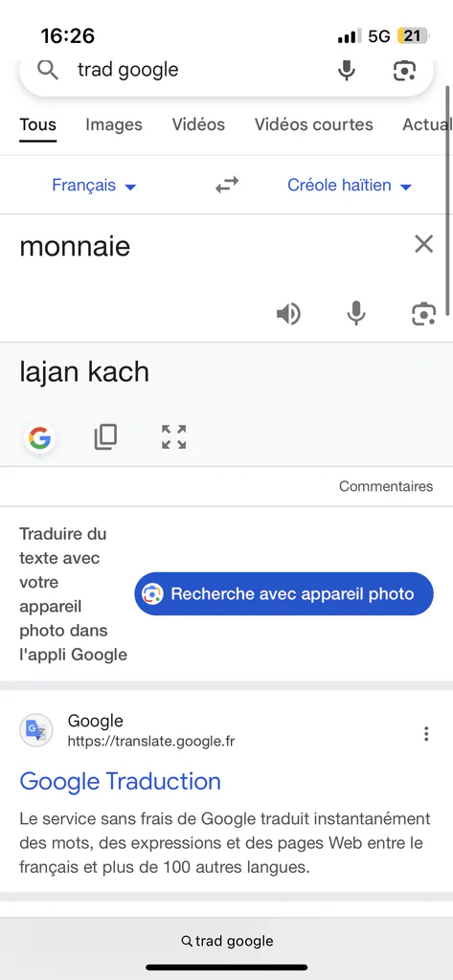
Task: Open camera translate icon under monnaie
Action: 423,313
